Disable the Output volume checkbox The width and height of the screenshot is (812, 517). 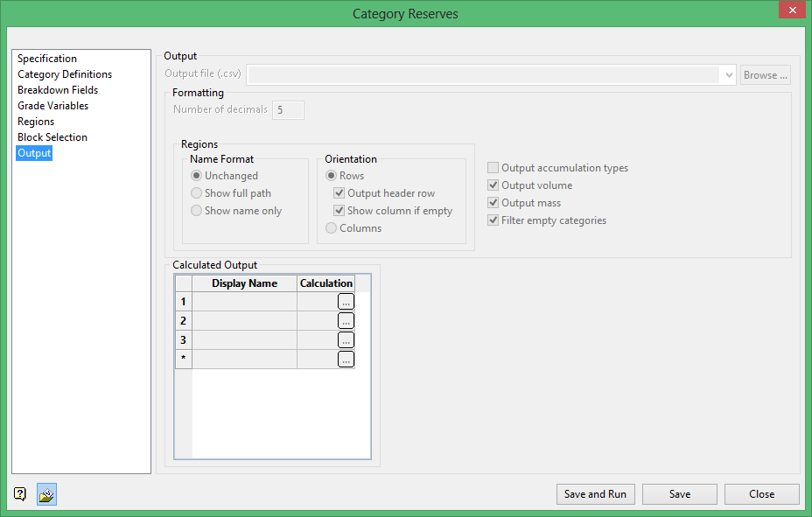(494, 185)
